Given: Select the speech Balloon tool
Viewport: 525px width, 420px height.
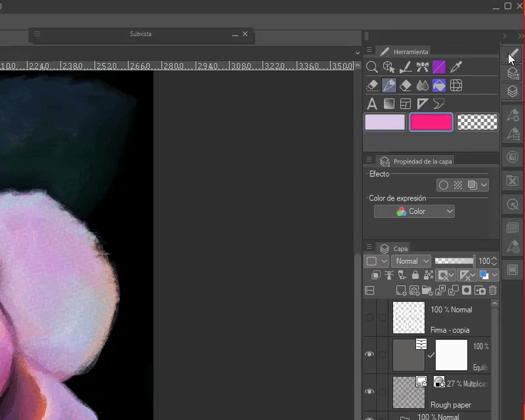Looking at the screenshot, I should click(439, 104).
